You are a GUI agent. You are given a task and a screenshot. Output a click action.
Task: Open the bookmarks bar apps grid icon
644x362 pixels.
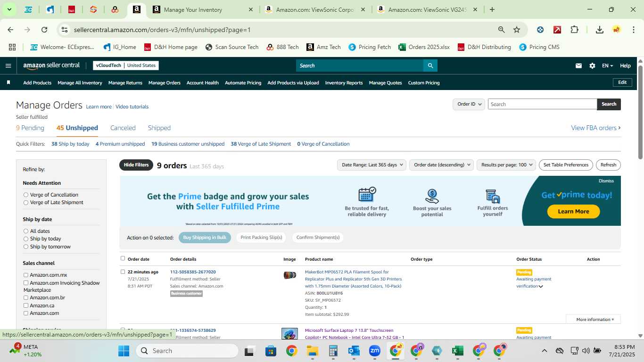click(12, 47)
